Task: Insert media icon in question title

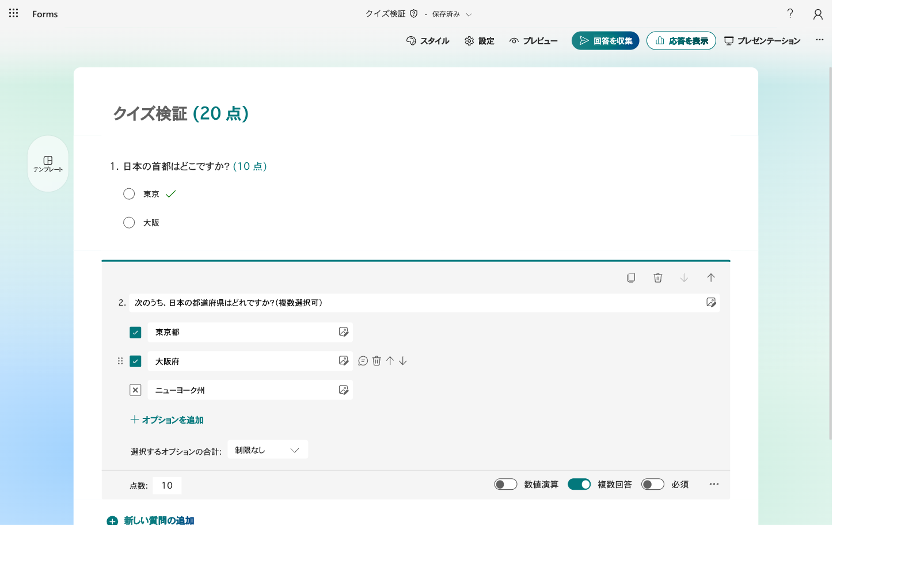Action: 711,303
